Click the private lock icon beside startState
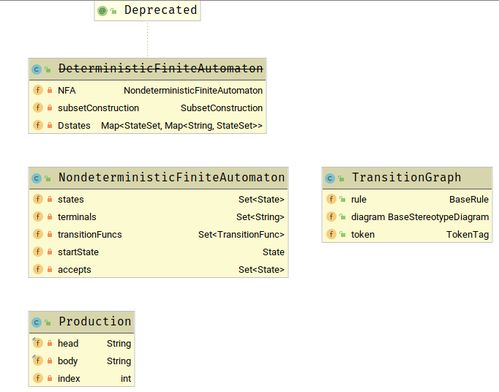499x392 pixels. coord(50,252)
